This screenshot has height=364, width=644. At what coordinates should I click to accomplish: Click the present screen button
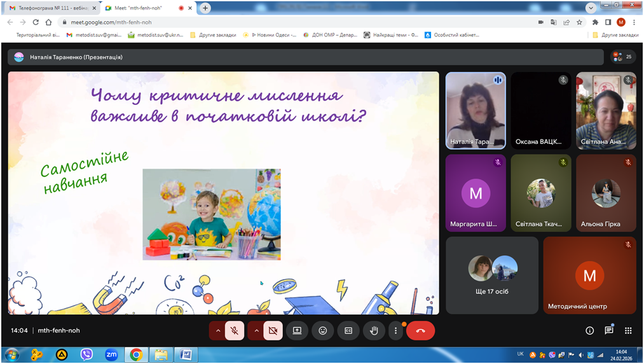coord(297,331)
